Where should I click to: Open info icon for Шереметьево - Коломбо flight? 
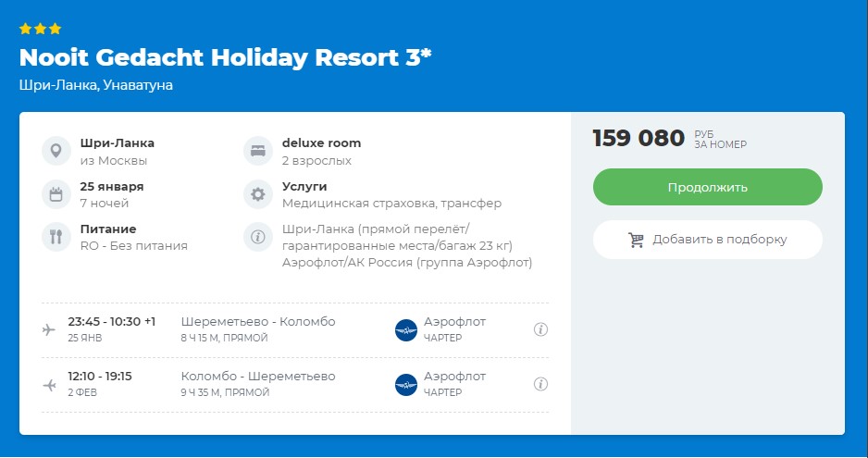540,329
